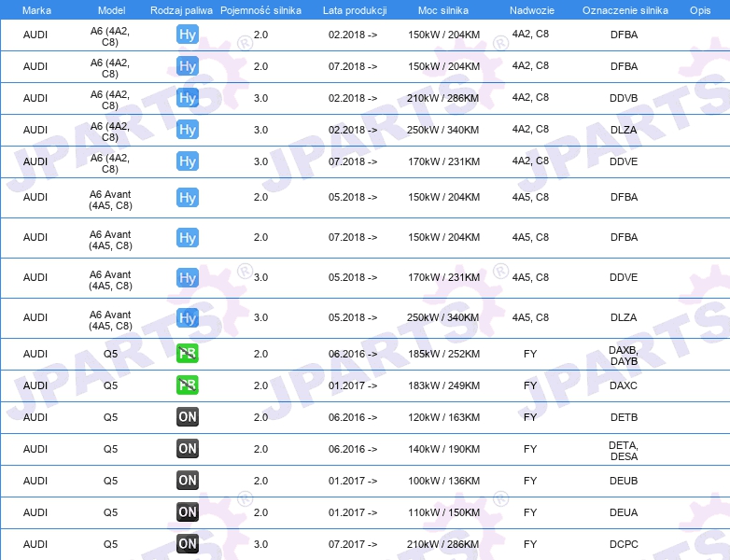Image resolution: width=730 pixels, height=560 pixels.
Task: Select the 3.0 engine capacity in the DCPC row
Action: click(x=260, y=544)
